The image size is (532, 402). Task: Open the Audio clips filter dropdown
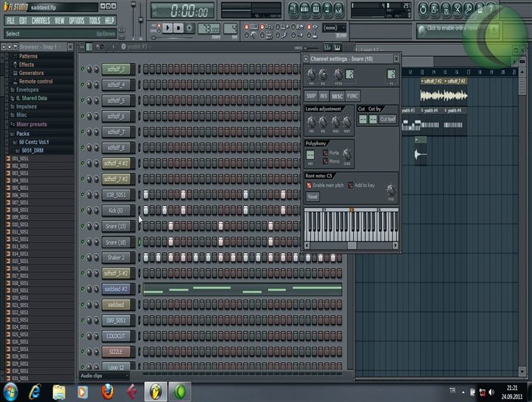coord(104,376)
